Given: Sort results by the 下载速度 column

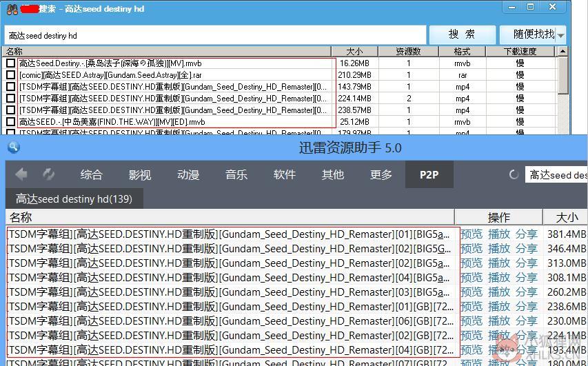Looking at the screenshot, I should click(520, 52).
